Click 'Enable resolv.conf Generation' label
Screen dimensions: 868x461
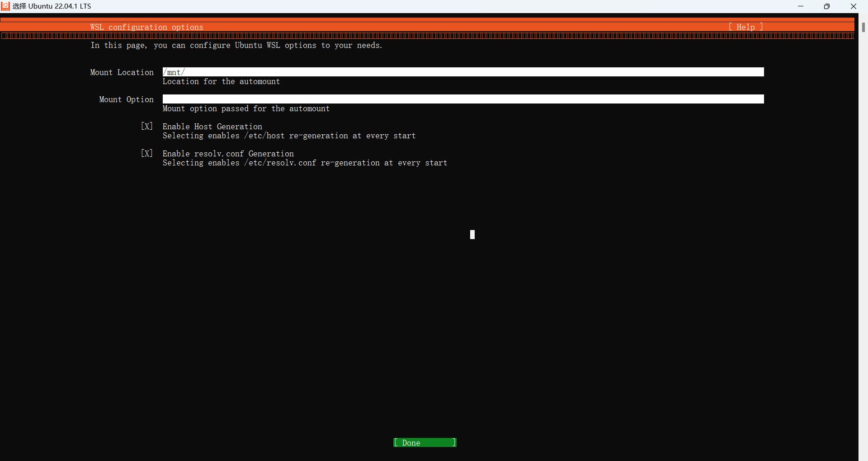click(x=228, y=154)
